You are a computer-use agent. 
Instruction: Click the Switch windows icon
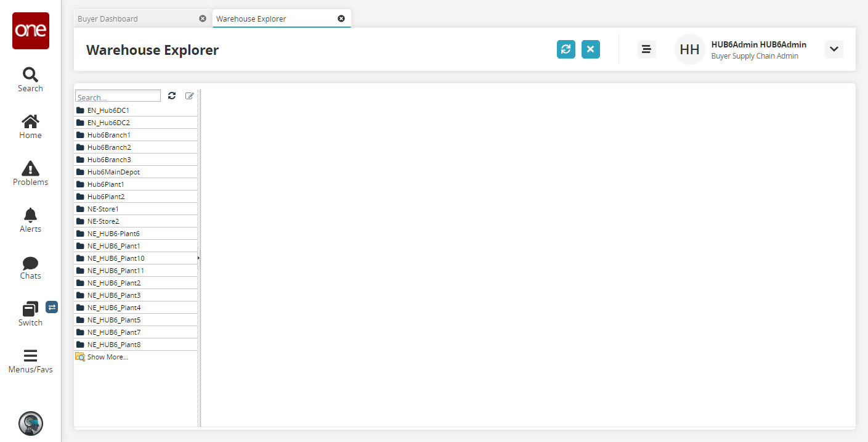pyautogui.click(x=30, y=309)
